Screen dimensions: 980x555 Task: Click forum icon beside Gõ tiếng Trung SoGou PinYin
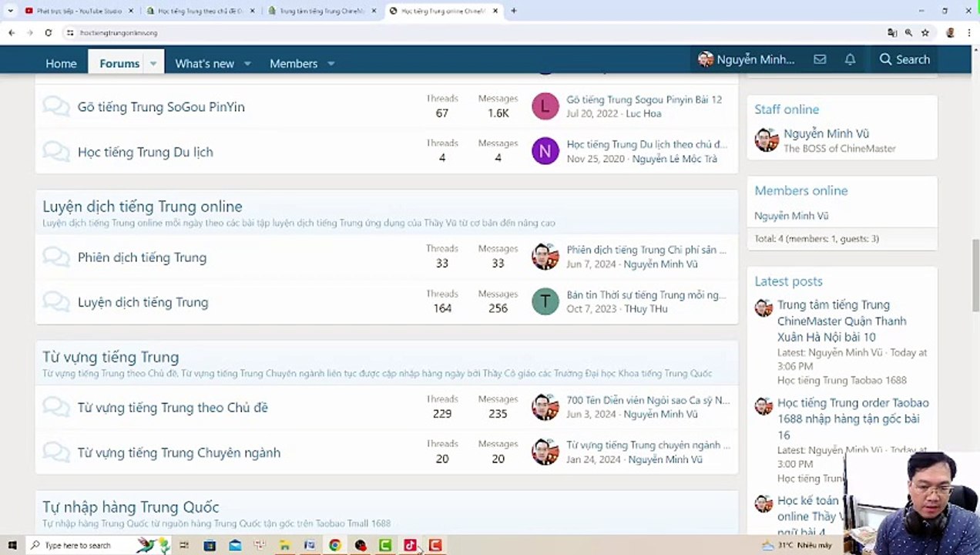[55, 106]
